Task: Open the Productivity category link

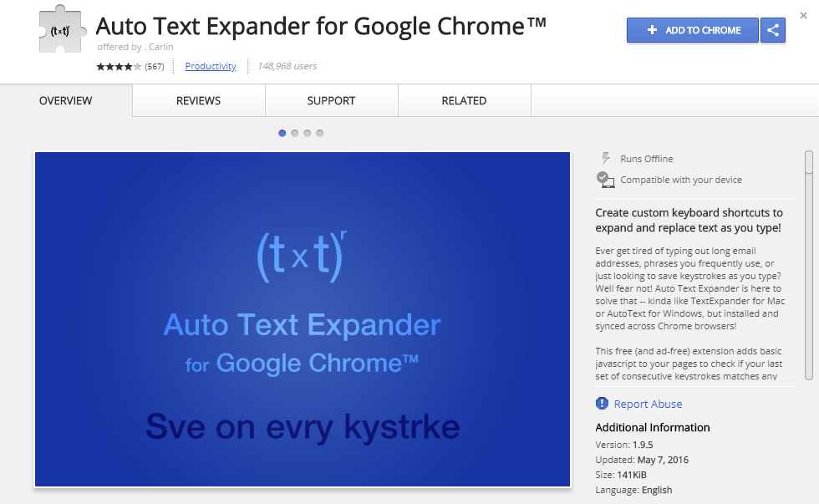Action: click(211, 66)
